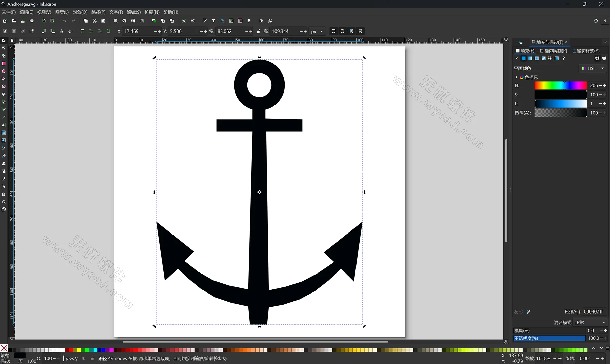610x364 pixels.
Task: Lock the width/height aspect ratio
Action: point(259,31)
